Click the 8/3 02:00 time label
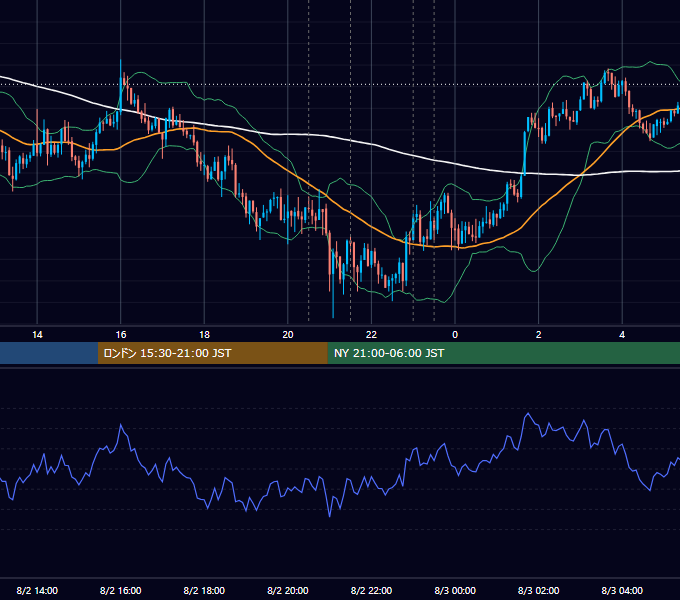Viewport: 680px width, 600px height. click(539, 590)
